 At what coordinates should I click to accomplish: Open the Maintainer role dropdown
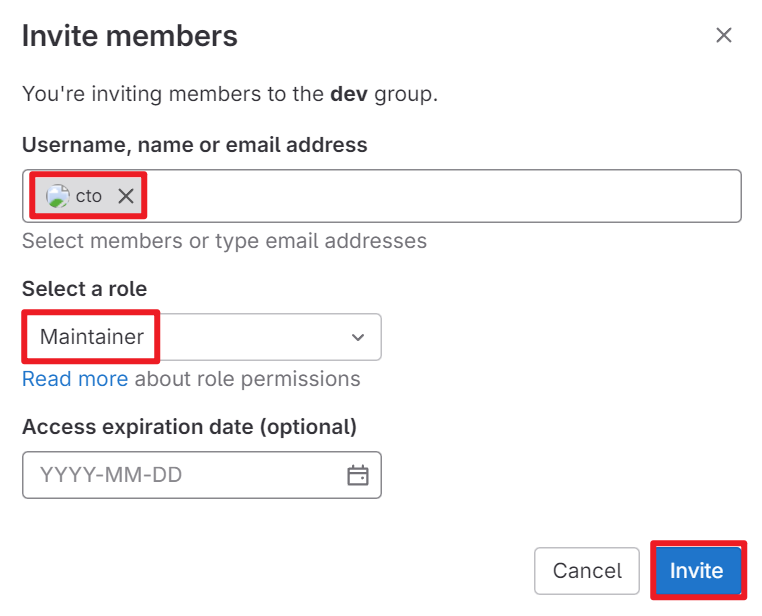pos(202,337)
